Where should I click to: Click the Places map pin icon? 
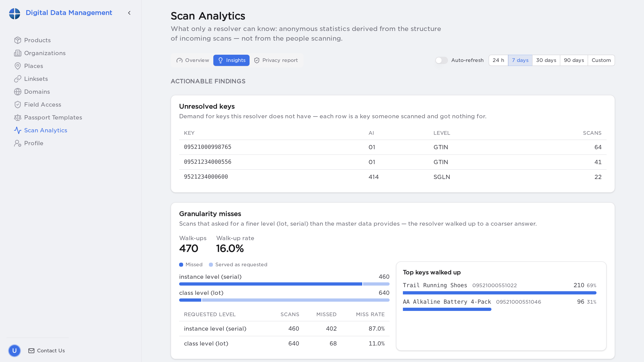(18, 66)
